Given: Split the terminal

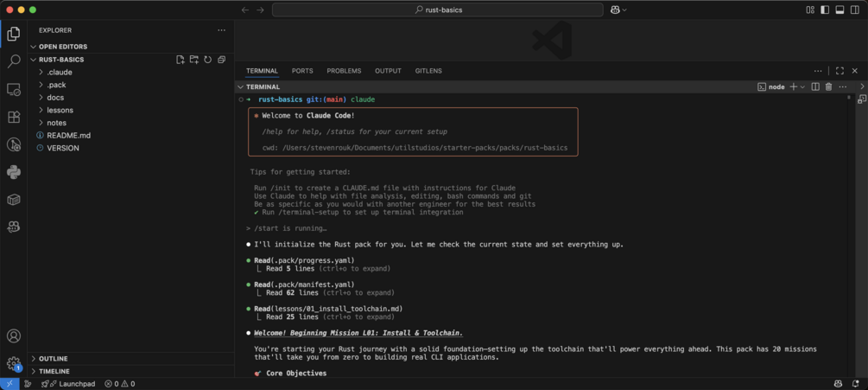Looking at the screenshot, I should tap(814, 87).
